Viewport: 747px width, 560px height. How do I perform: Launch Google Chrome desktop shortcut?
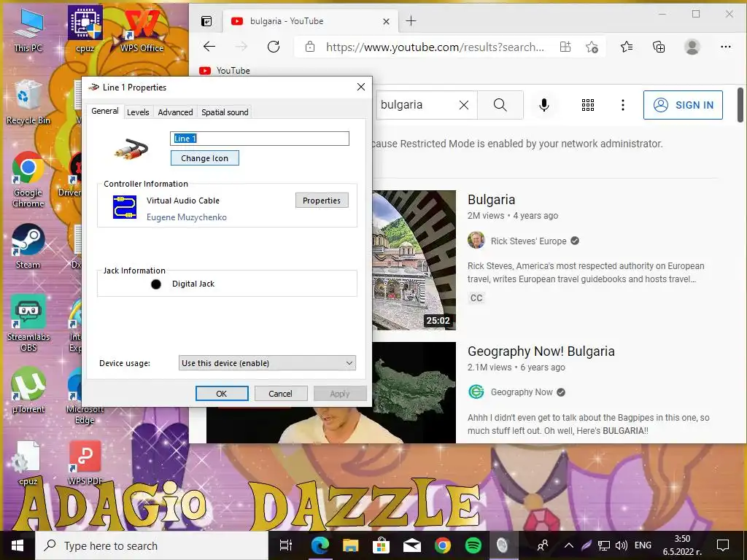point(28,179)
